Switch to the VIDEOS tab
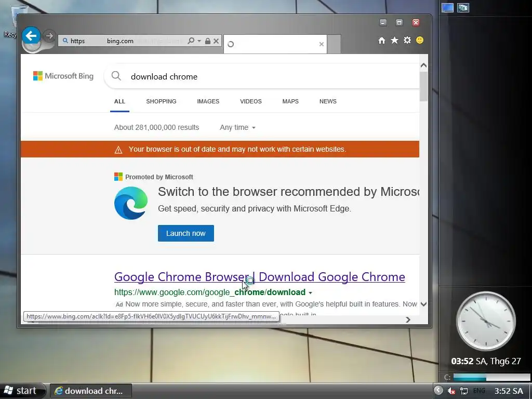 click(x=251, y=101)
